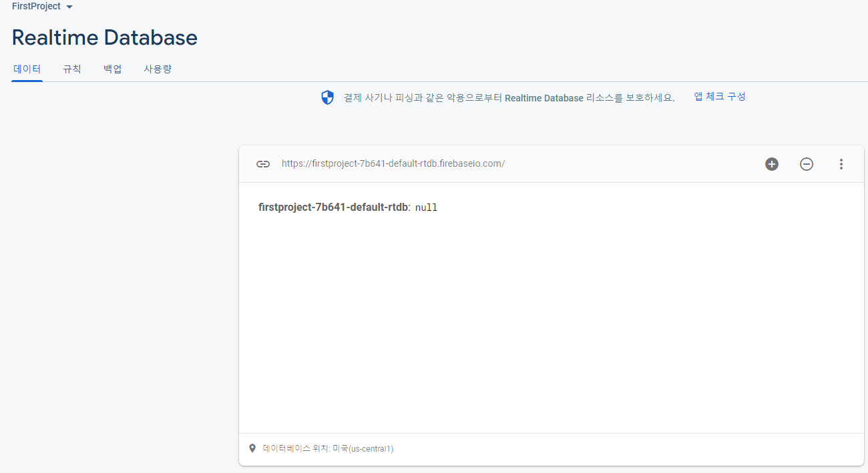Click the minus icon to collapse all
The height and width of the screenshot is (473, 868).
click(807, 164)
